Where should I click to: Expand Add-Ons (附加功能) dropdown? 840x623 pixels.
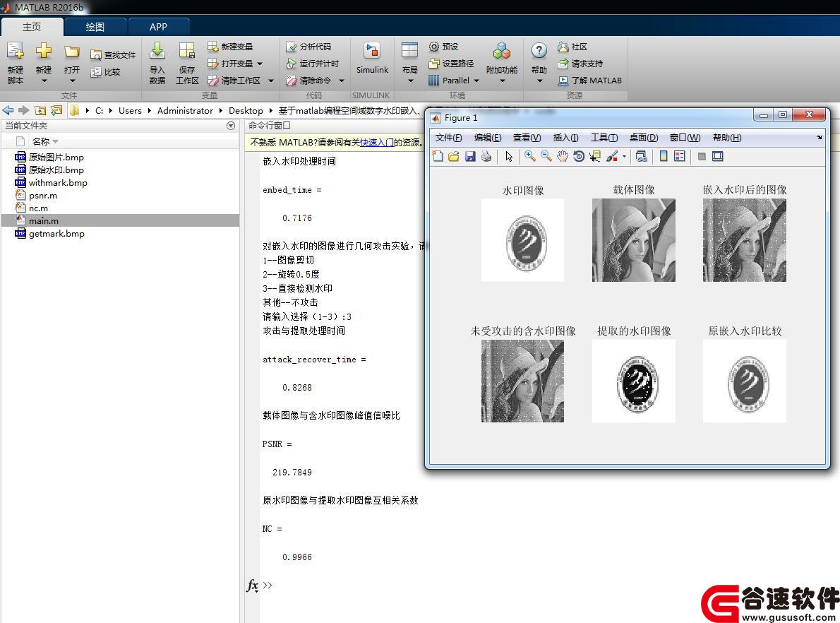(x=502, y=81)
